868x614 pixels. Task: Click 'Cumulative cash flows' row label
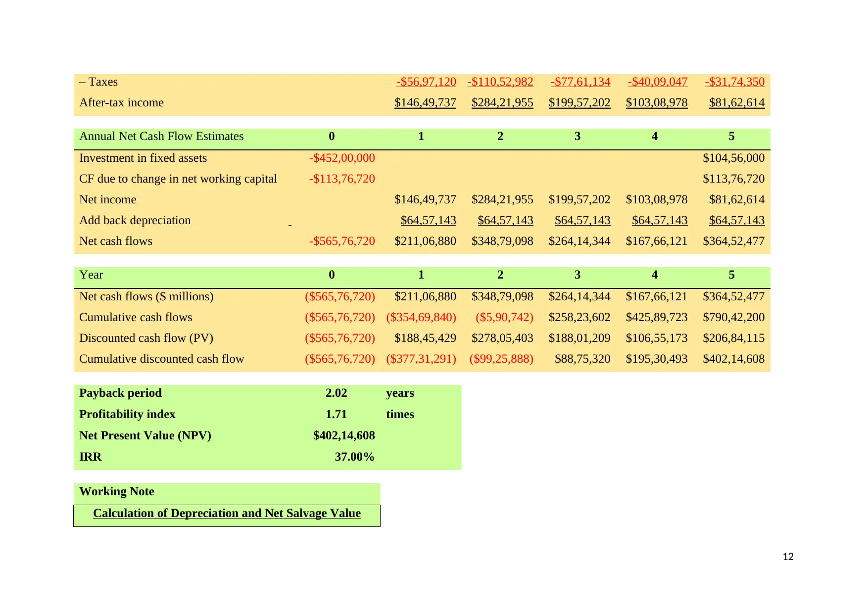pos(136,318)
